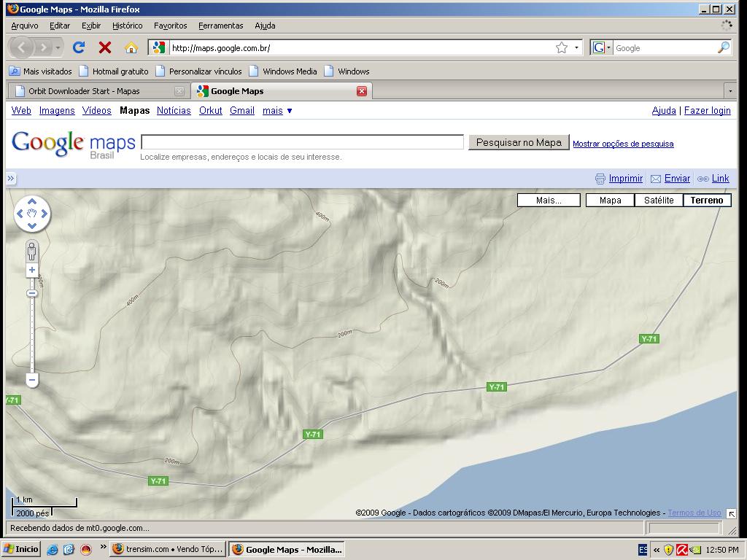Switch map view to Mapa
Screen dimensions: 747x560
pyautogui.click(x=610, y=201)
